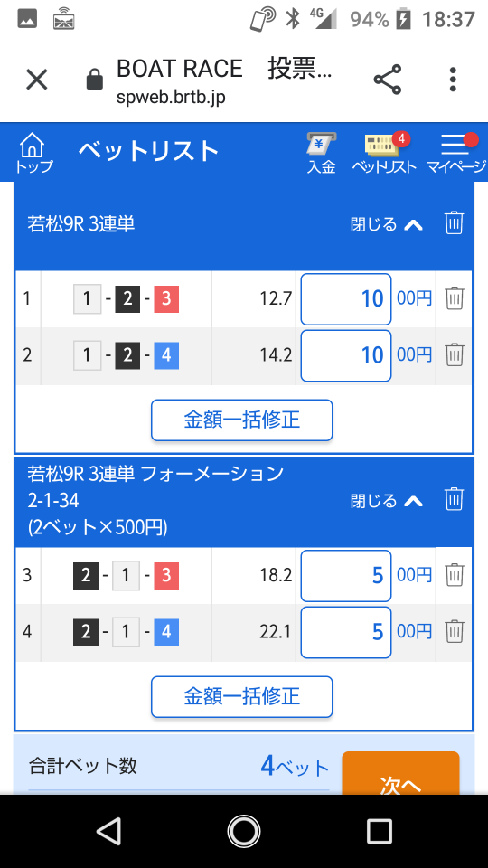
Task: Edit amount field for bet 2-1-3
Action: click(x=346, y=576)
